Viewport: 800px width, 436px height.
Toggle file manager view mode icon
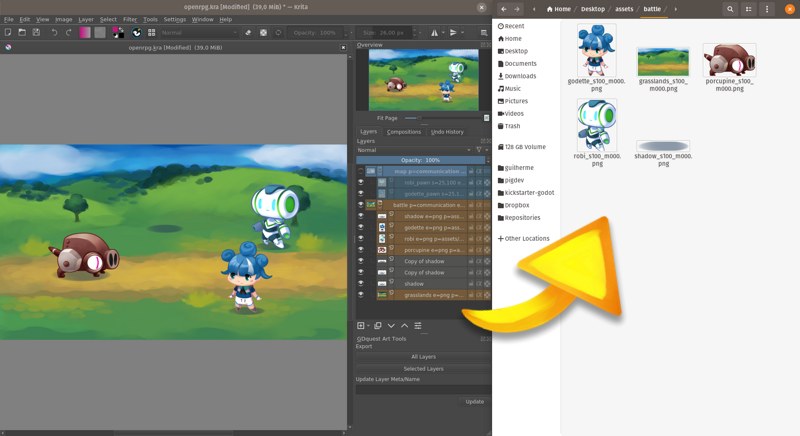coord(748,9)
